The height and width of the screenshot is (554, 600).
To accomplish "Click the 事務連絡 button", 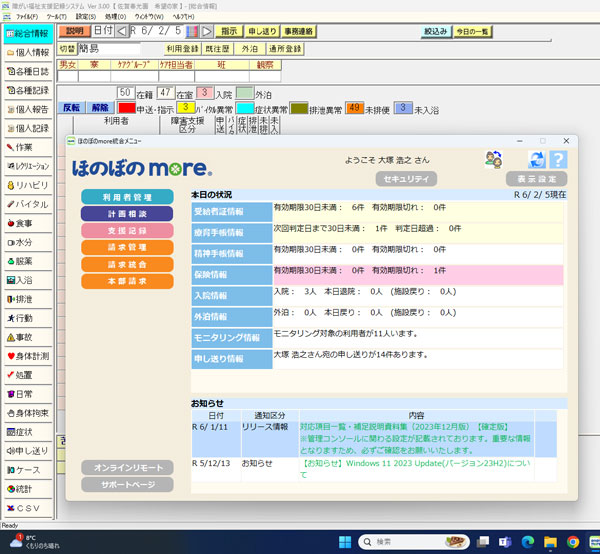I will (x=298, y=31).
